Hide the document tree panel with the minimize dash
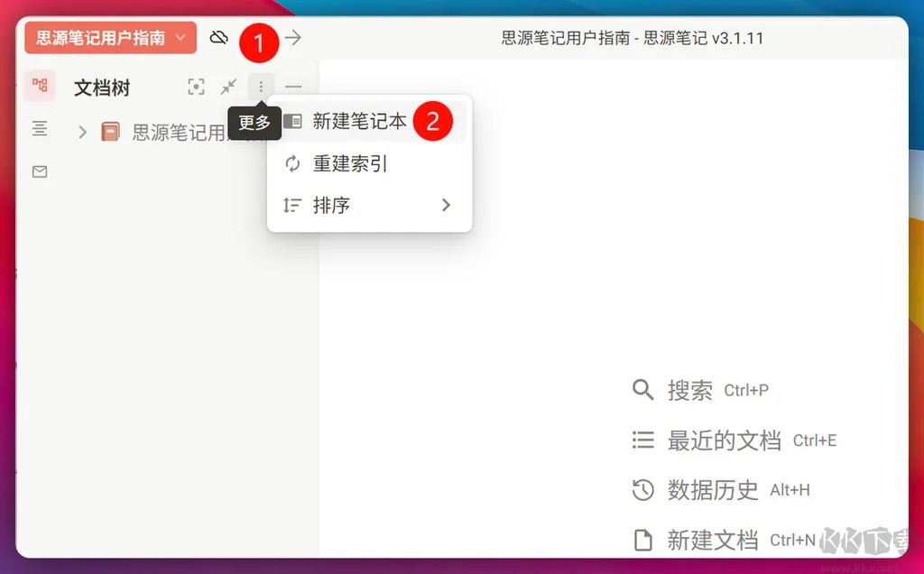The height and width of the screenshot is (574, 924). (x=293, y=87)
